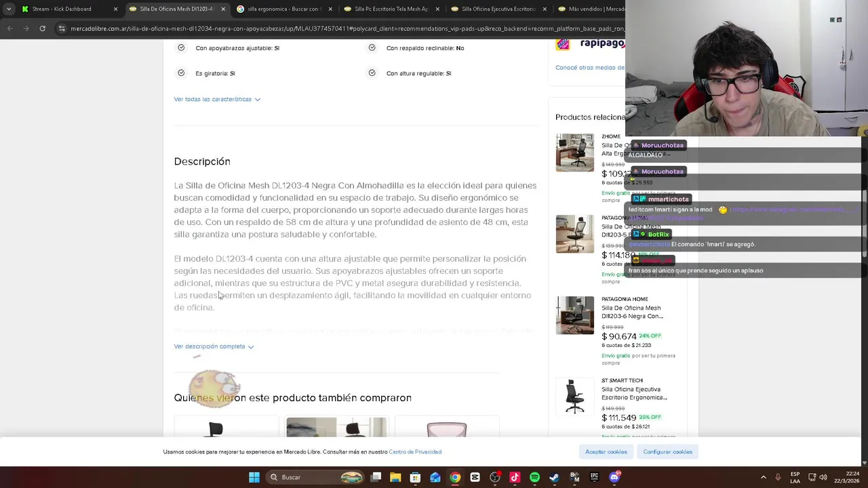Close the Silla De Oficina Mesh tab
The width and height of the screenshot is (868, 488).
(x=223, y=9)
